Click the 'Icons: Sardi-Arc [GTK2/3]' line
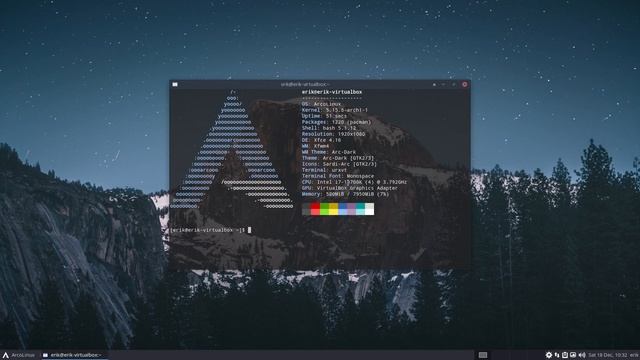The width and height of the screenshot is (640, 360). pos(339,164)
